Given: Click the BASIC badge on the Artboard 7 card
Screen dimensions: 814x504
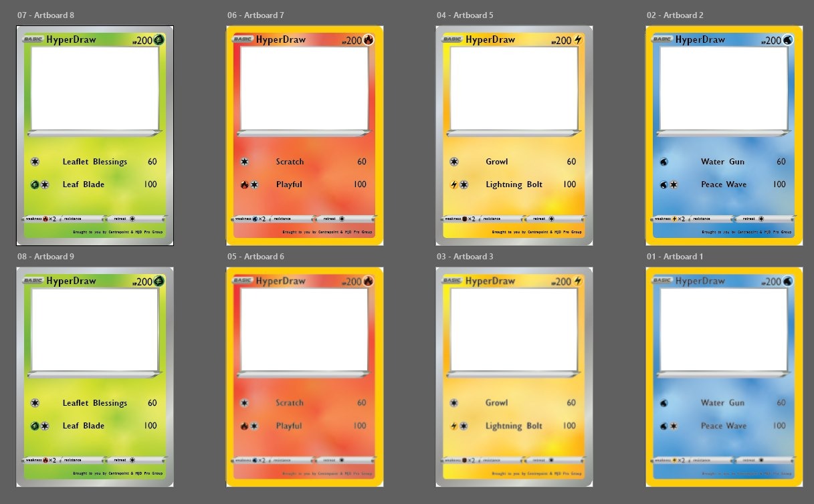Looking at the screenshot, I should pos(243,39).
